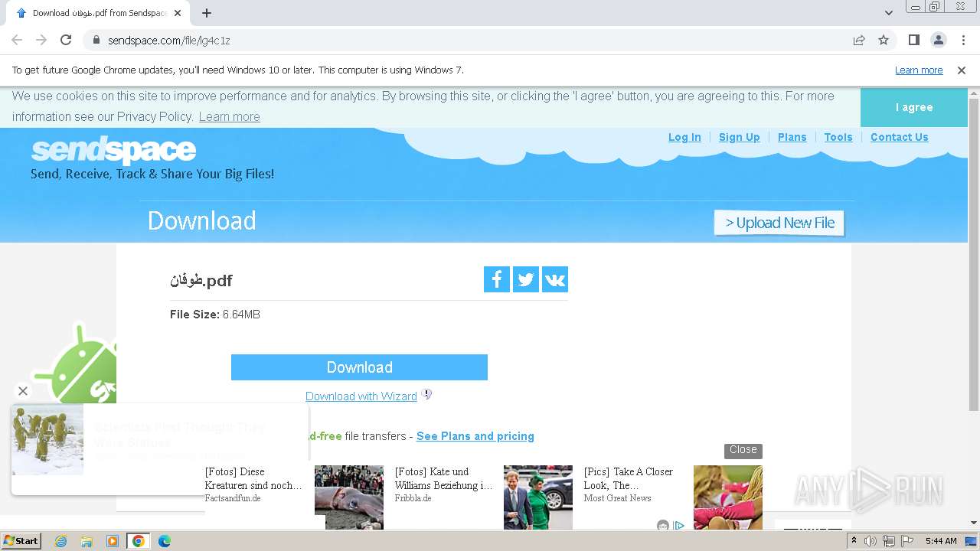Viewport: 980px width, 551px height.
Task: Show hidden tray icons arrow
Action: (x=854, y=541)
